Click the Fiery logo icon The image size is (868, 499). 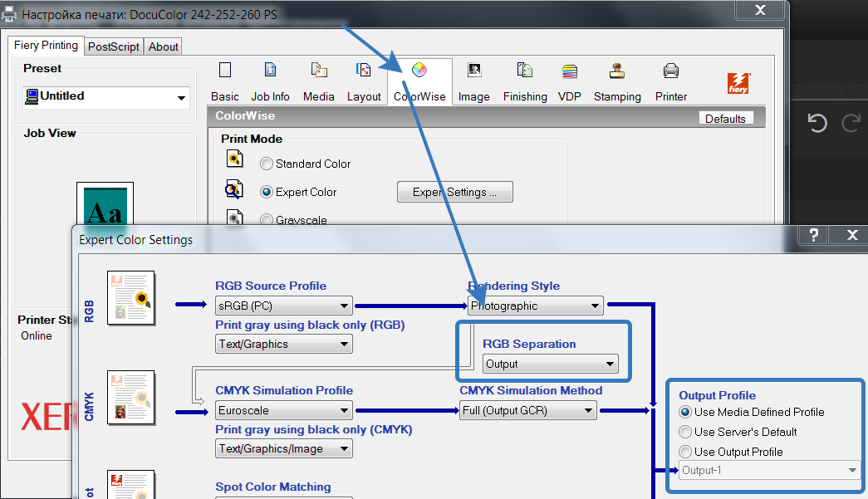pyautogui.click(x=738, y=84)
